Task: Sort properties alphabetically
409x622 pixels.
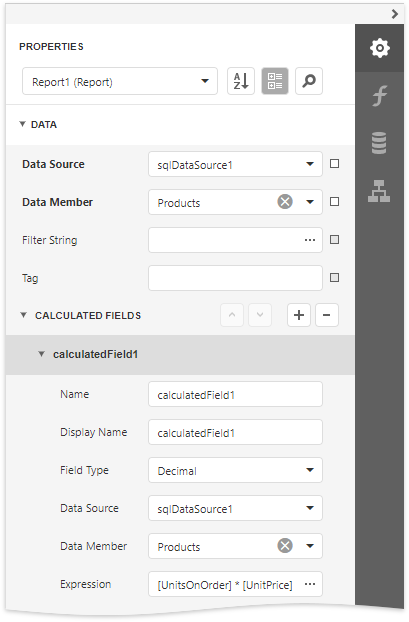Action: [x=241, y=81]
